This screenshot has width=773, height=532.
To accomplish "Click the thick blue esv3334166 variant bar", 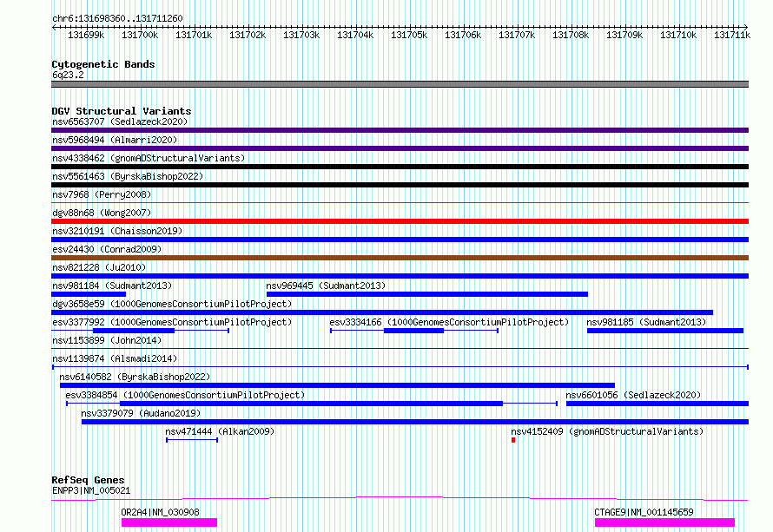I will click(413, 331).
